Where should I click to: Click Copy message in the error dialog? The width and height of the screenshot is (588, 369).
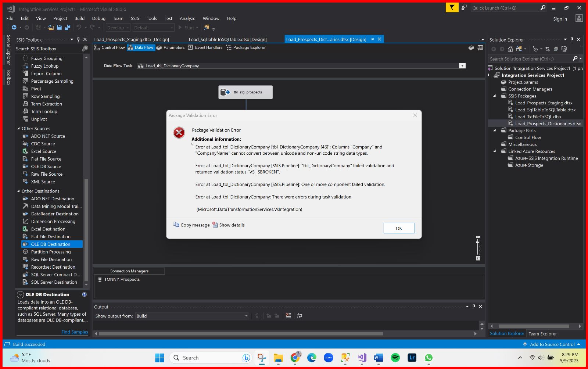(x=191, y=225)
